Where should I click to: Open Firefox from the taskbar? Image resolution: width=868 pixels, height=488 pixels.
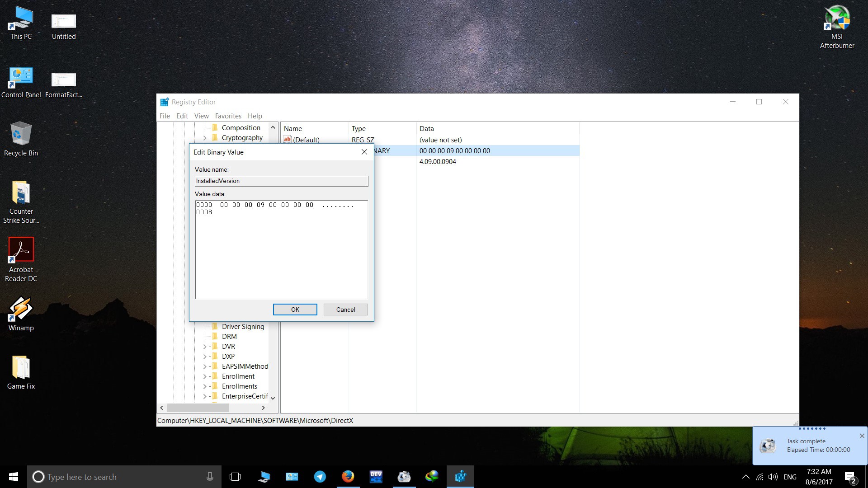[348, 477]
